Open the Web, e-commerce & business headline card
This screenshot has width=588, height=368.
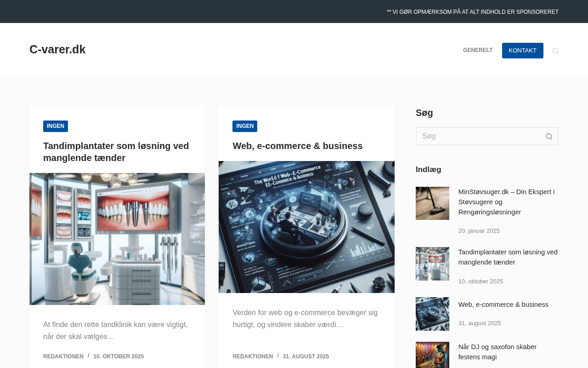pos(297,146)
